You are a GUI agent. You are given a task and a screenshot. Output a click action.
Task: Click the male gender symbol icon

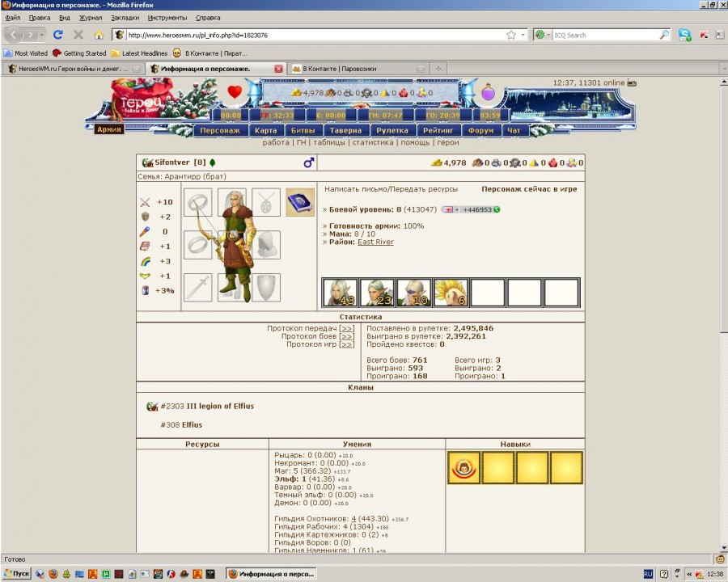pyautogui.click(x=309, y=162)
